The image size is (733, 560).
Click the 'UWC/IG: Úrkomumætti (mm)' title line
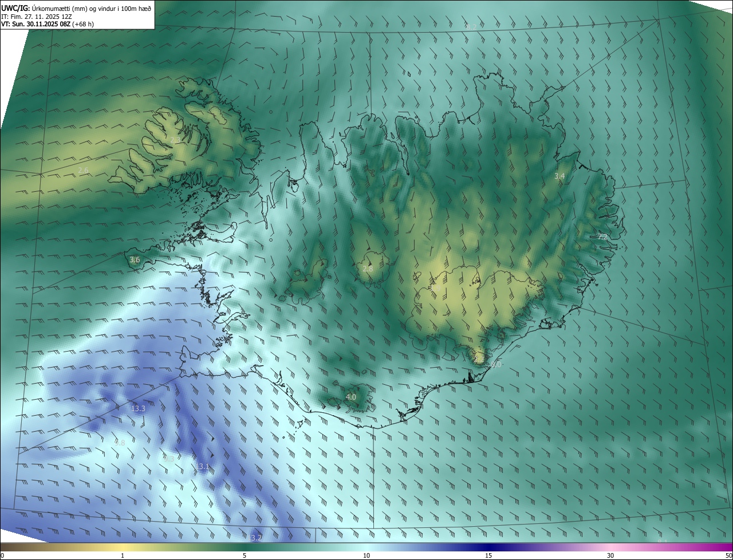point(76,7)
